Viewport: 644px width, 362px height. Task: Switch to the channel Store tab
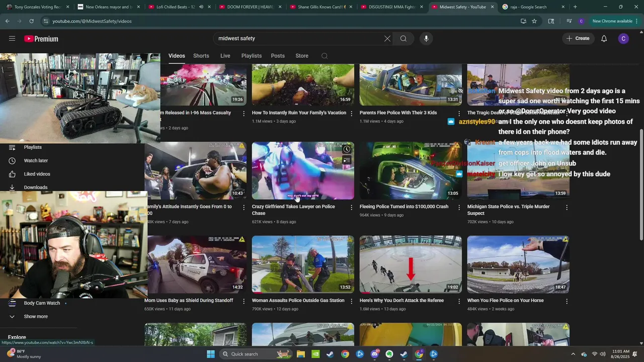pos(302,56)
